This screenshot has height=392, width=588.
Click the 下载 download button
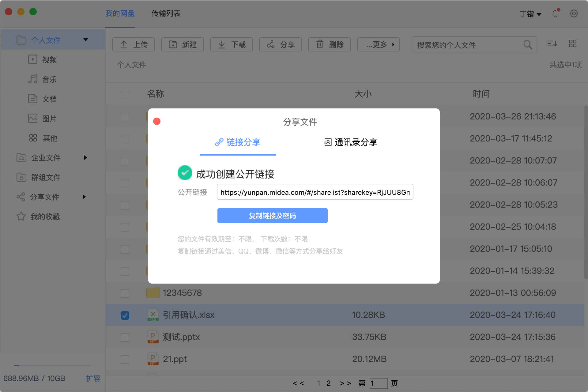[232, 44]
